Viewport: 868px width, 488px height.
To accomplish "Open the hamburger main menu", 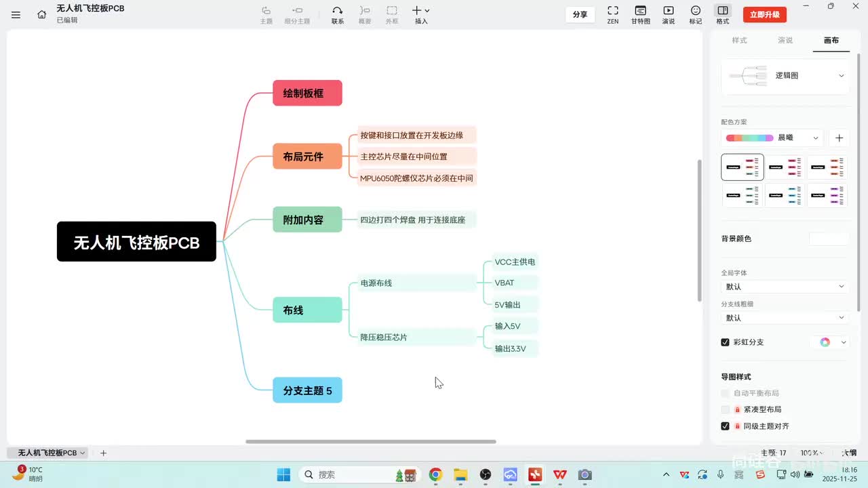I will 16,14.
